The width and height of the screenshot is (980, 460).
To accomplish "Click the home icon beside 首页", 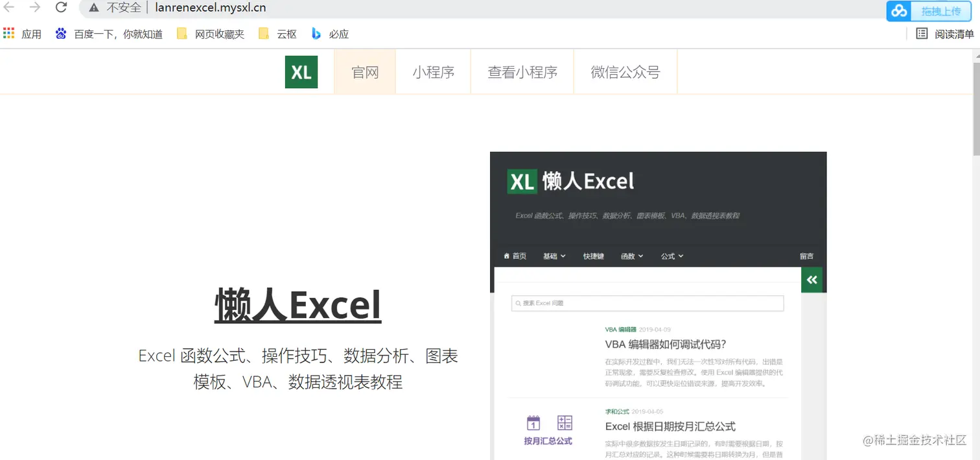I will point(507,256).
